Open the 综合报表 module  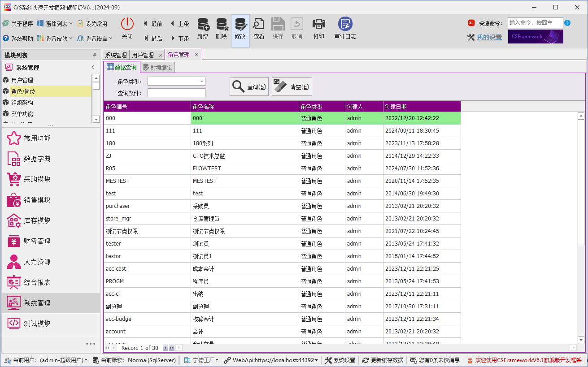tap(51, 283)
